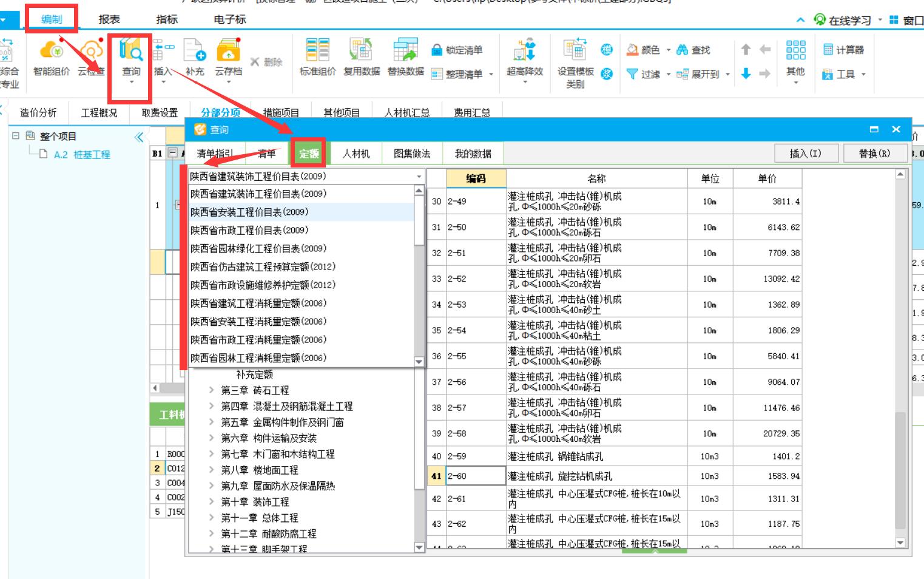Select row 2-59 锅锥钻成孔
The height and width of the screenshot is (579, 924).
(x=615, y=456)
